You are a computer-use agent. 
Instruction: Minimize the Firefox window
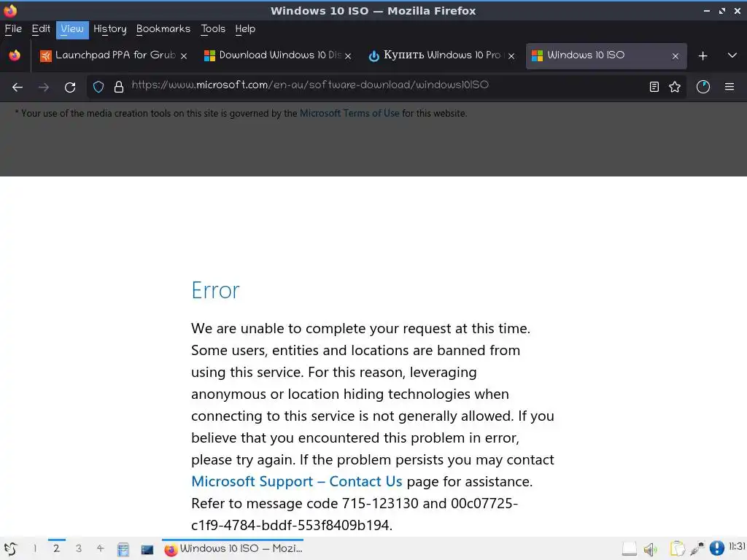[706, 10]
